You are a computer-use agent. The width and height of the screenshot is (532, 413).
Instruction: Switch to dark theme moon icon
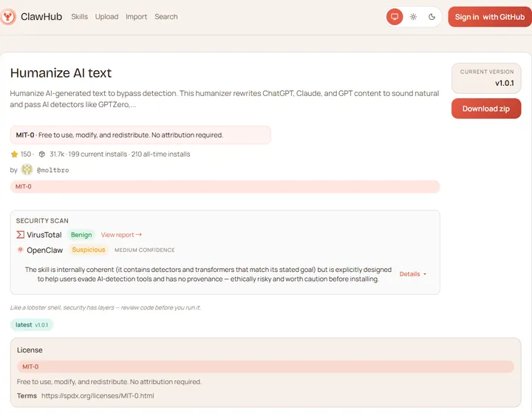[x=432, y=17]
